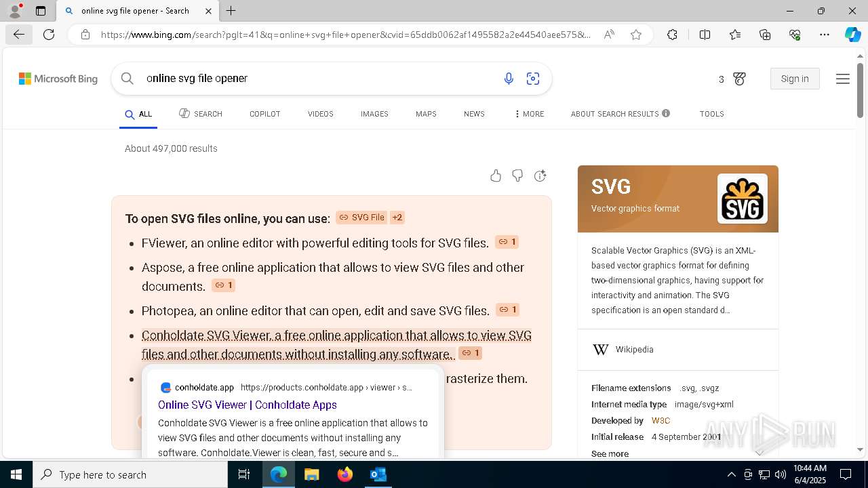Open the Copilot sidebar icon
This screenshot has width=868, height=488.
click(x=852, y=35)
